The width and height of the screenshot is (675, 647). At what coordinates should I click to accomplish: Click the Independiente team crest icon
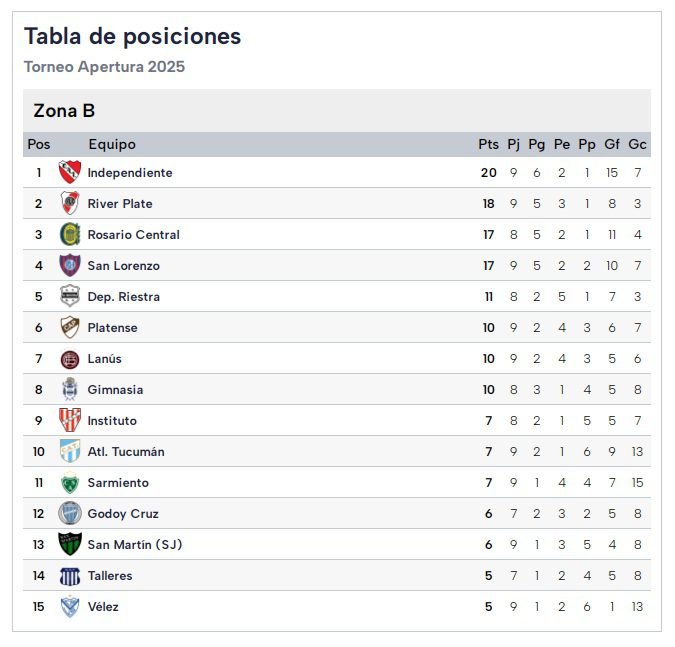[69, 172]
